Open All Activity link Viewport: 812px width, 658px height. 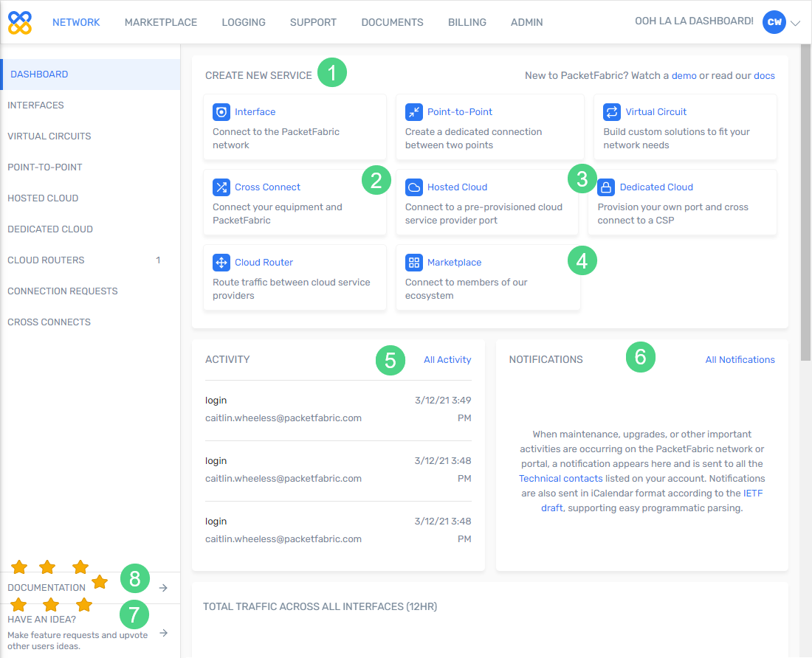447,359
